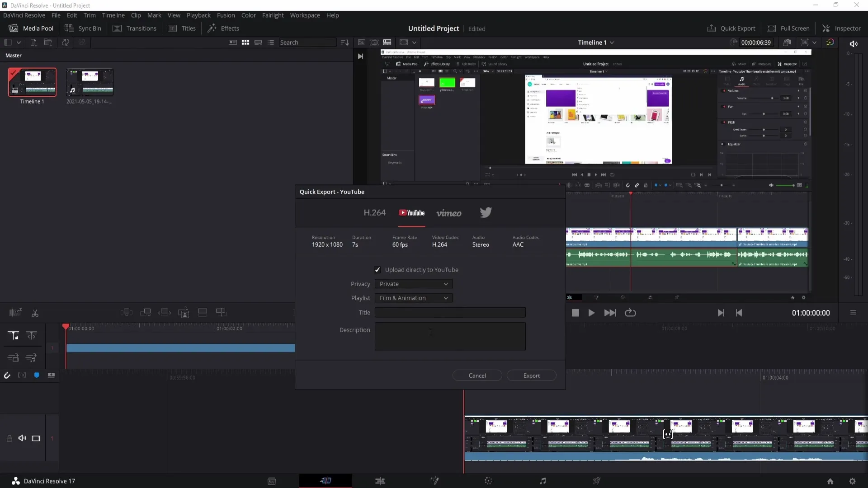This screenshot has height=488, width=868.
Task: Select Vimeo platform toggle
Action: tap(448, 213)
